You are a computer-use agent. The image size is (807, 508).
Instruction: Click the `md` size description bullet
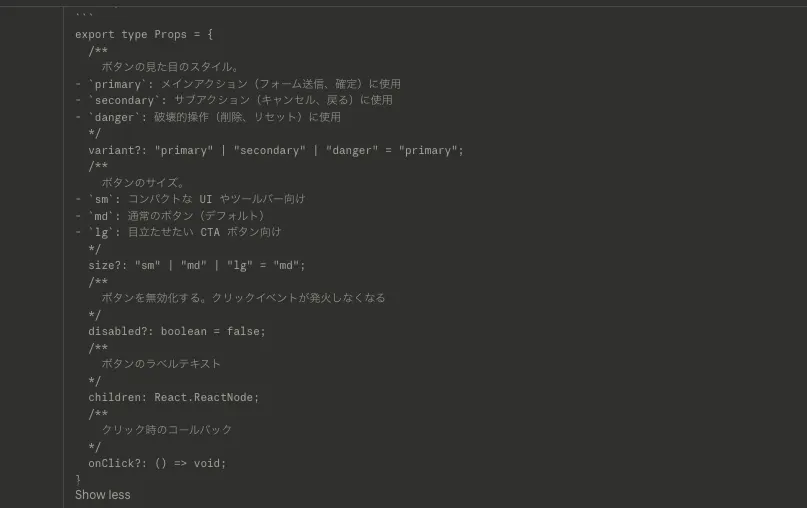170,216
